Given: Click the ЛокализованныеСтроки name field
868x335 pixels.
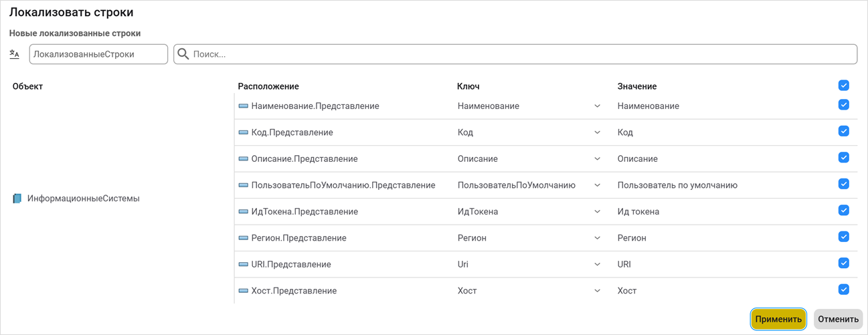Looking at the screenshot, I should click(98, 54).
